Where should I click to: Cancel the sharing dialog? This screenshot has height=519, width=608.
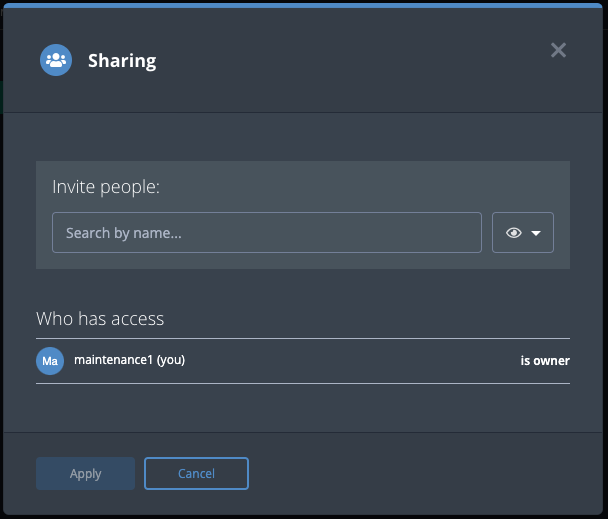(x=196, y=473)
